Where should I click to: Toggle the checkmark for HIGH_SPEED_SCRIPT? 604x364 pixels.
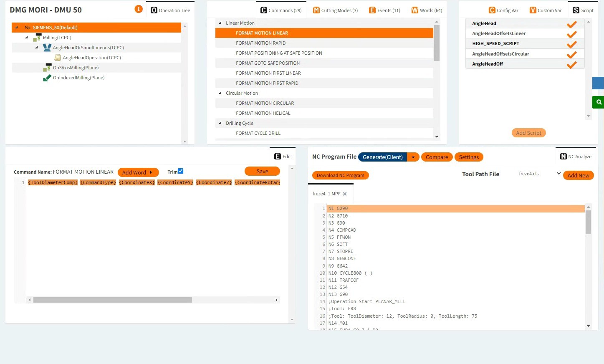click(x=571, y=44)
